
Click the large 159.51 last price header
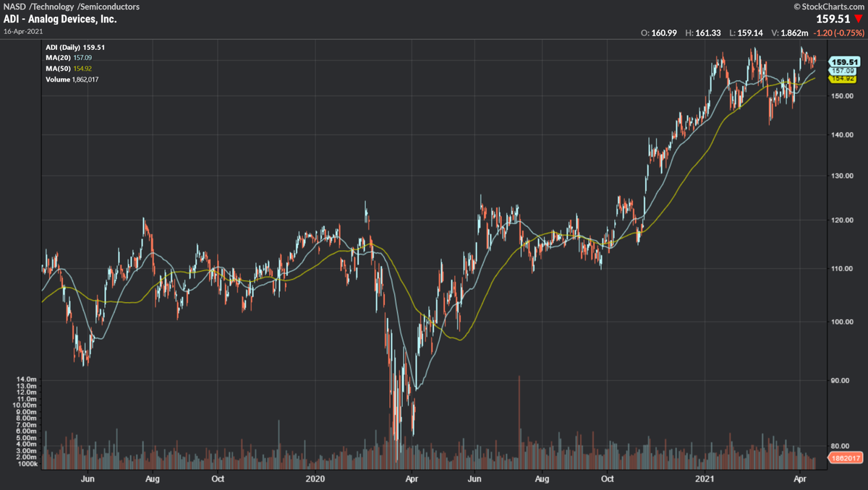point(833,20)
